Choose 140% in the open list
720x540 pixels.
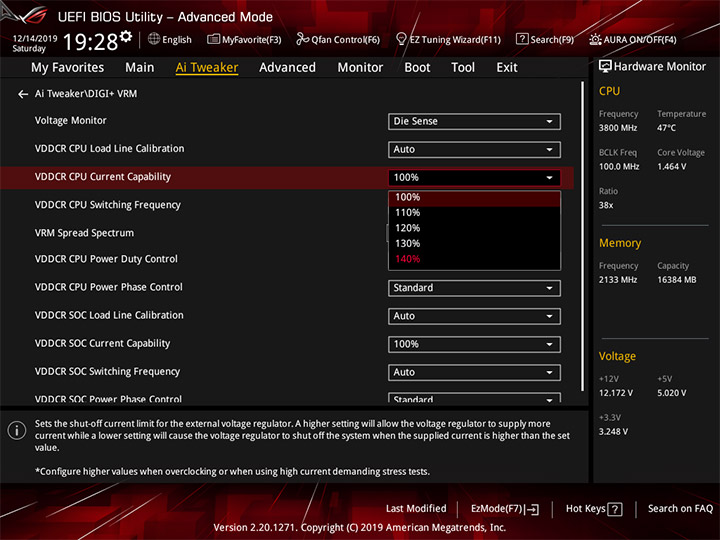click(x=474, y=259)
